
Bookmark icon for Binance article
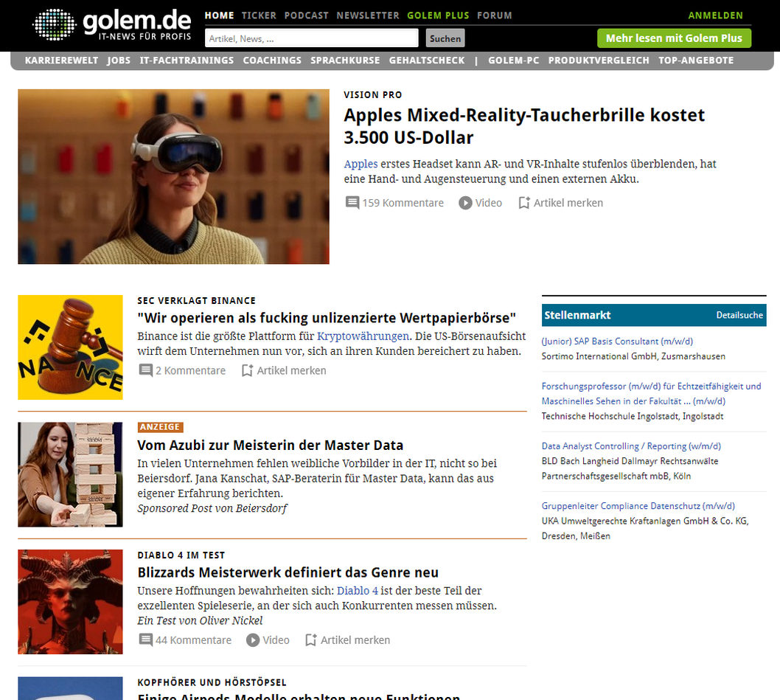pos(247,370)
